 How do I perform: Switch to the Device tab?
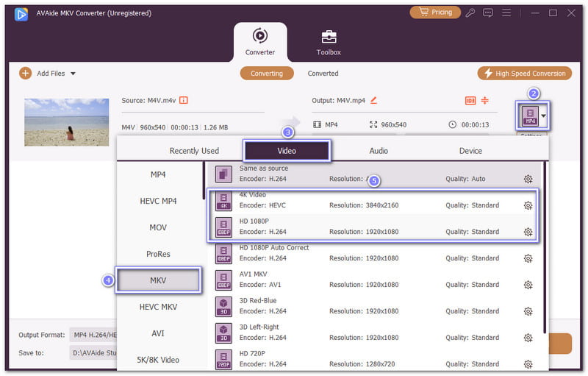470,151
